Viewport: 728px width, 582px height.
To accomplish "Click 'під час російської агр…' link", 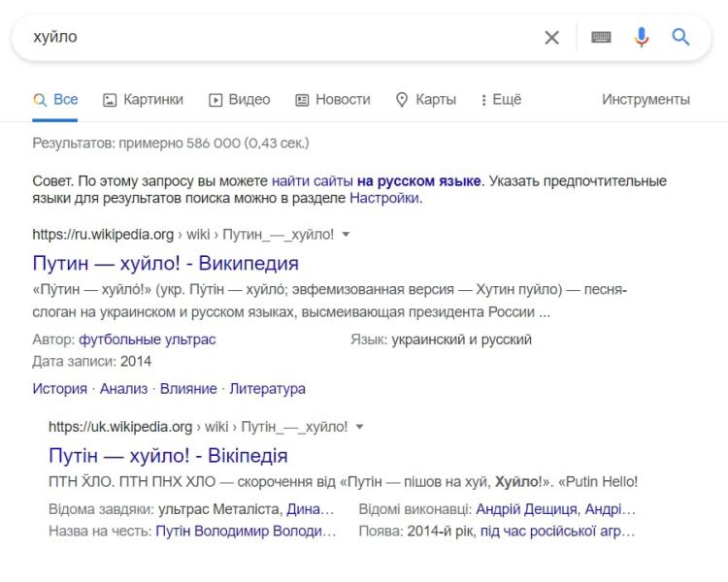I will pyautogui.click(x=557, y=531).
